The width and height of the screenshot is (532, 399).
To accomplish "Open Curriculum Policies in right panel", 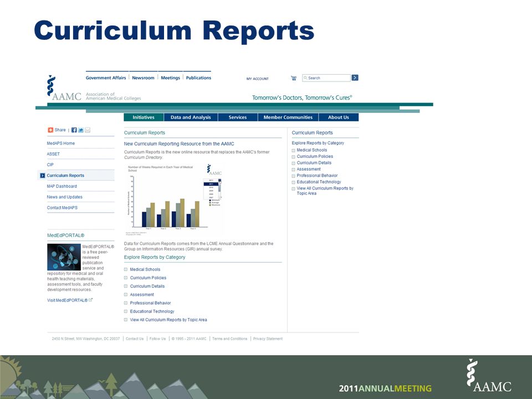I will pos(315,156).
